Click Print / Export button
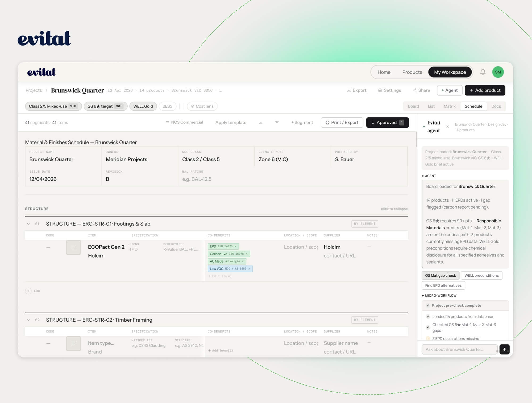This screenshot has height=403, width=532. point(342,122)
